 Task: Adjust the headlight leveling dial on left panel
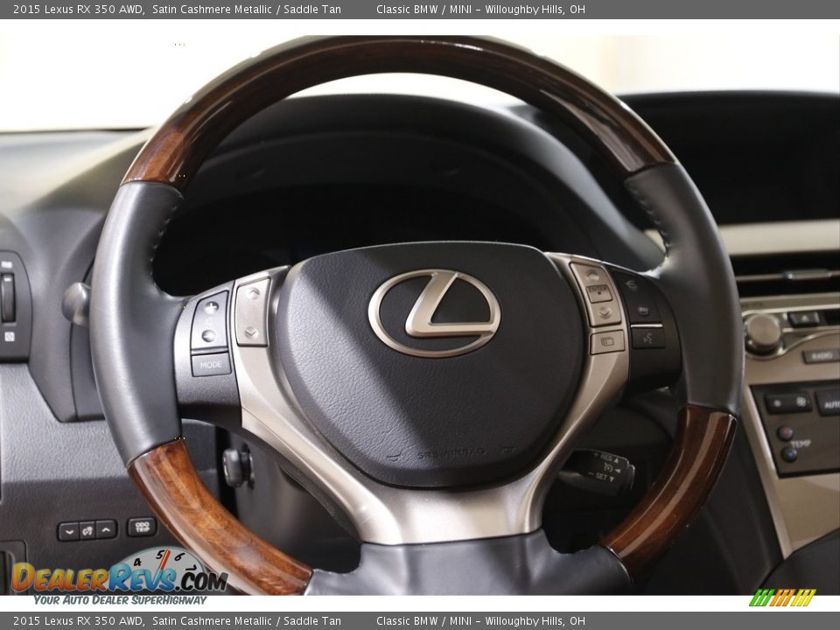tap(8, 297)
